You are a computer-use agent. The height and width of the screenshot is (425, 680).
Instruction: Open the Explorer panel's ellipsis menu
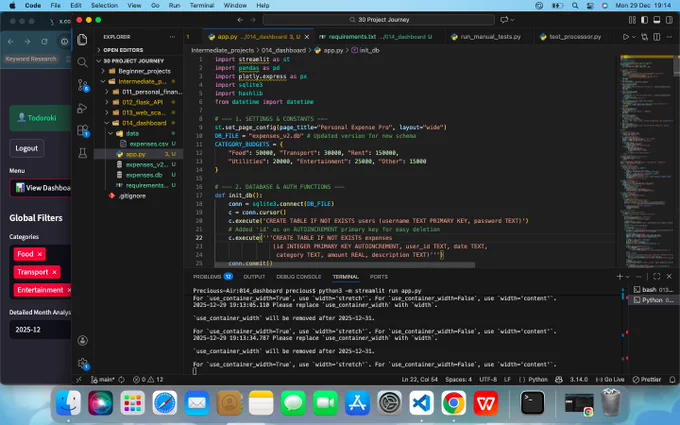click(173, 37)
